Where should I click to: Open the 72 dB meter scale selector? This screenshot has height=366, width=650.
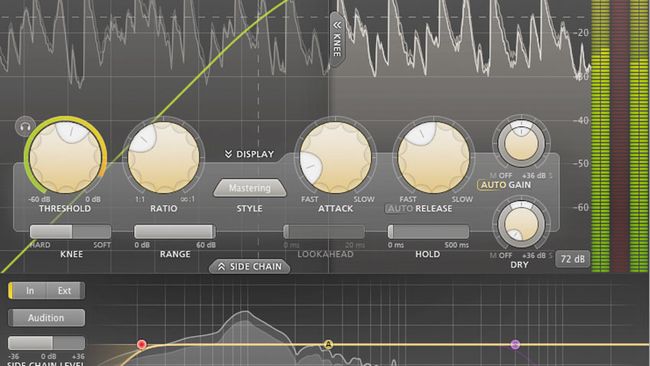(572, 259)
